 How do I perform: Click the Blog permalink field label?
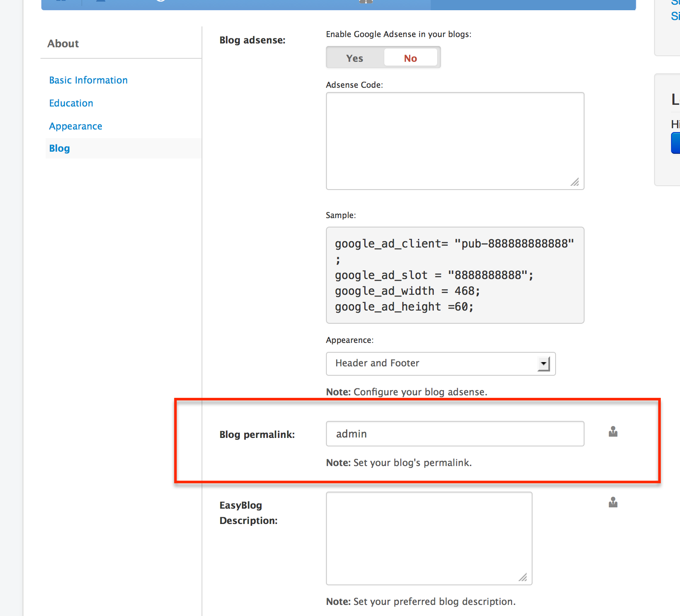[x=257, y=435]
